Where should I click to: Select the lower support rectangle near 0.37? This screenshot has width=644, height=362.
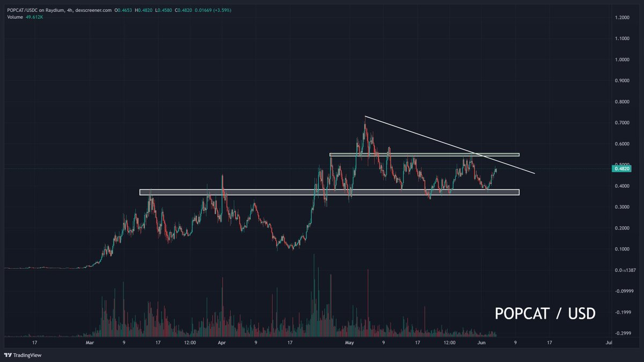[x=330, y=192]
